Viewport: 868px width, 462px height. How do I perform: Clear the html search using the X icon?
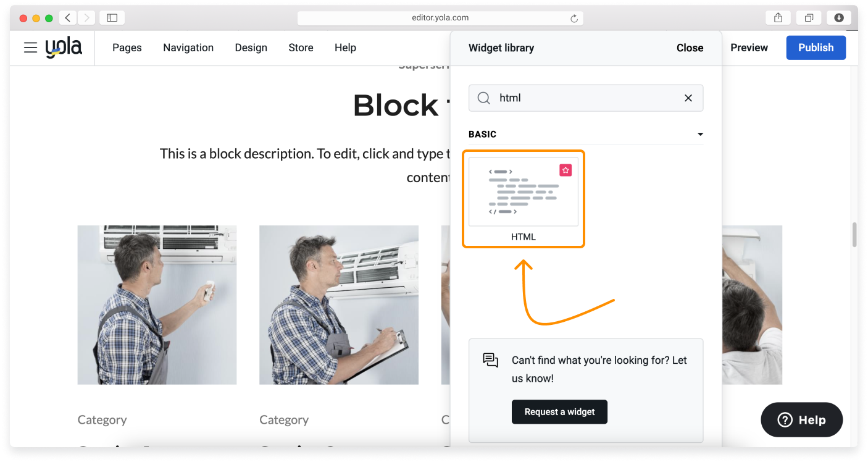pyautogui.click(x=688, y=98)
